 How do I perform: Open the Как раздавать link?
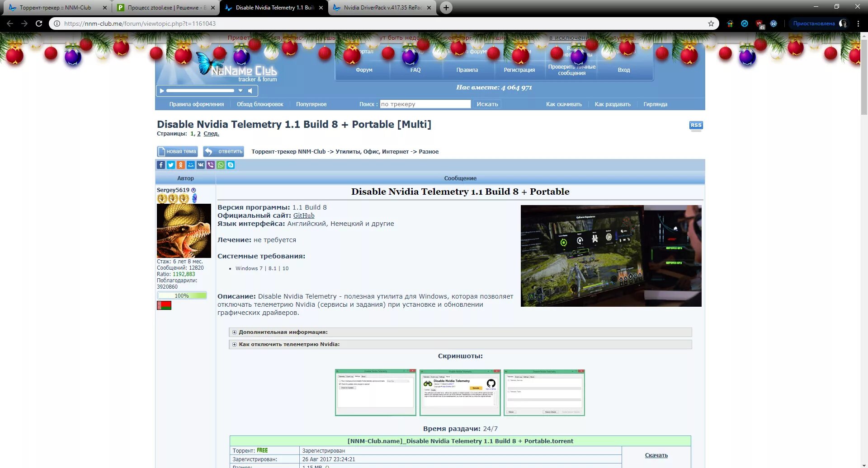tap(613, 104)
